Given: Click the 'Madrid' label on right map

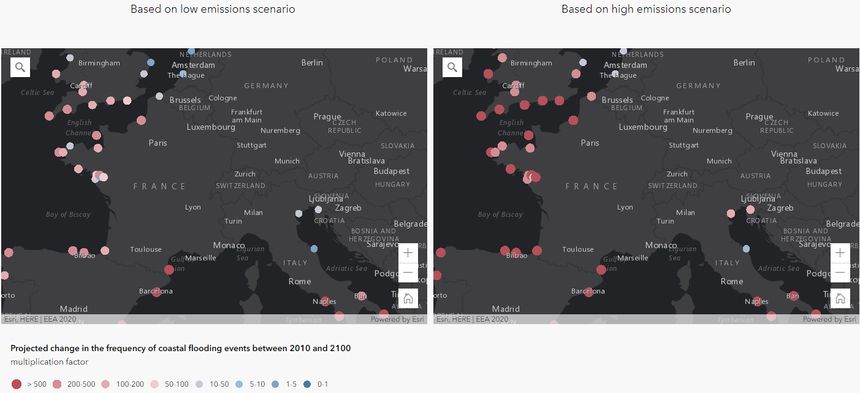Looking at the screenshot, I should [506, 309].
